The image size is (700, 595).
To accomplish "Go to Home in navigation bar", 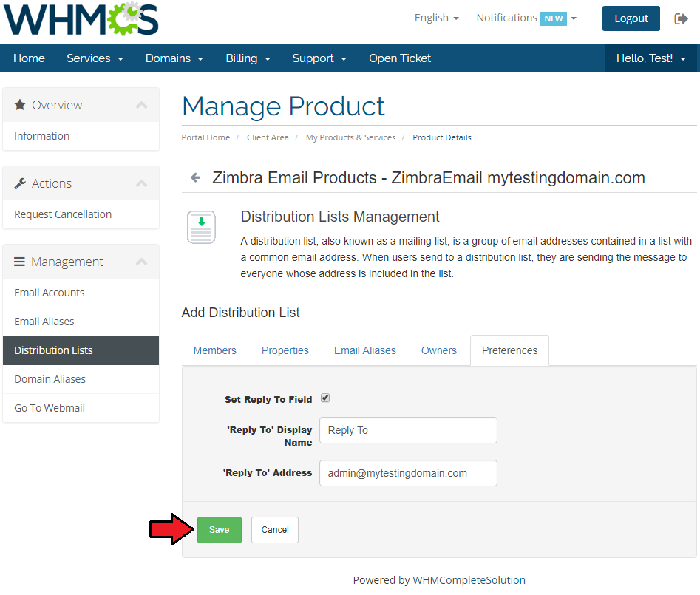I will tap(29, 58).
